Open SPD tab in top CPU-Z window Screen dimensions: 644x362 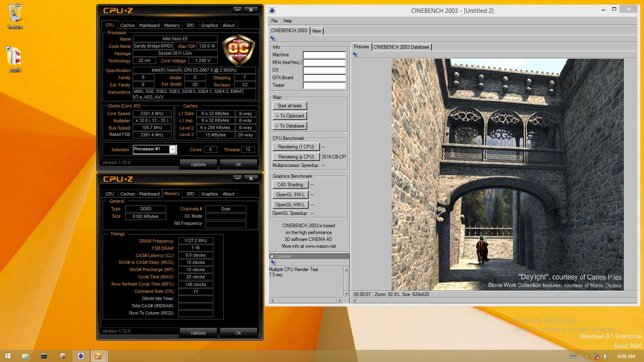click(x=190, y=25)
